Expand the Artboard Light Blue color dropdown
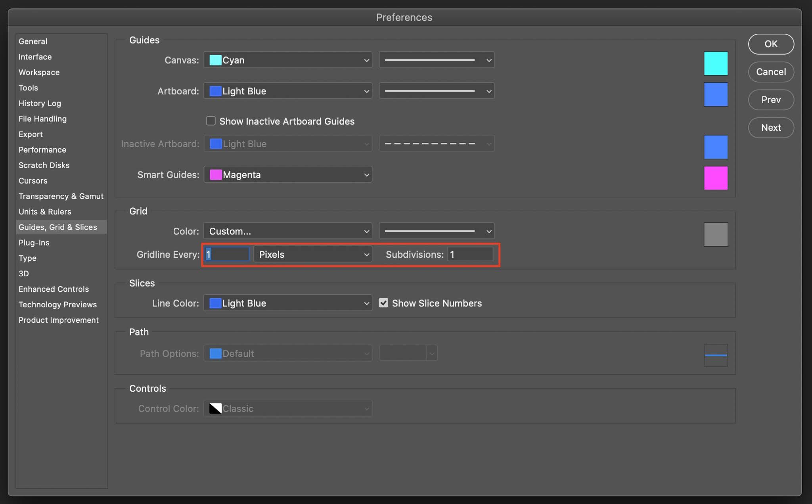 click(x=288, y=91)
